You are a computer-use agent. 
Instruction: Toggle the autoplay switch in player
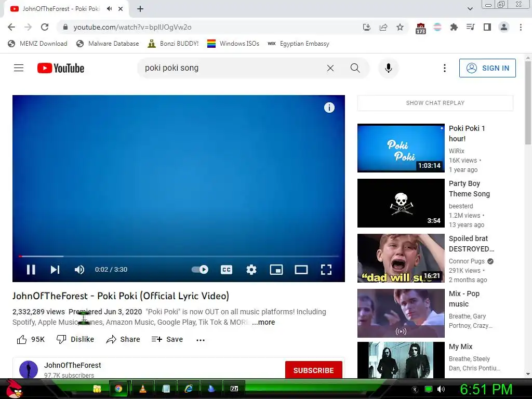pos(200,270)
